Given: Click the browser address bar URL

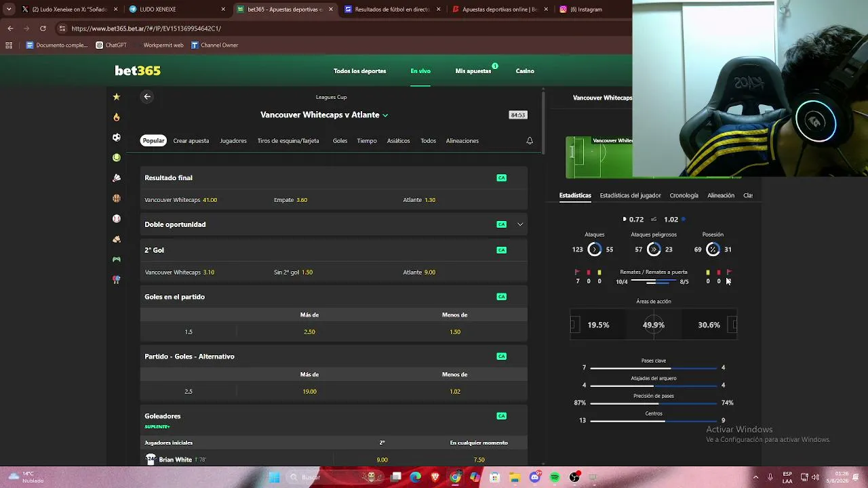Looking at the screenshot, I should [x=146, y=28].
